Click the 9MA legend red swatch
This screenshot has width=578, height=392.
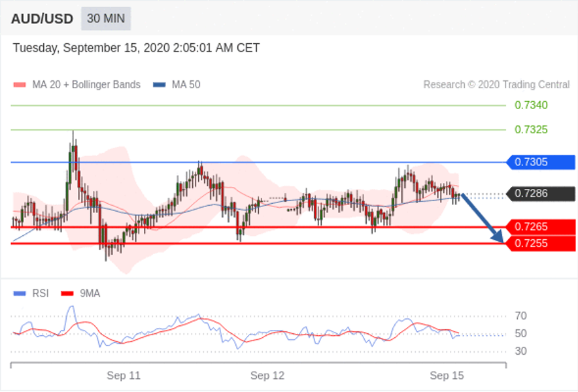pos(67,293)
